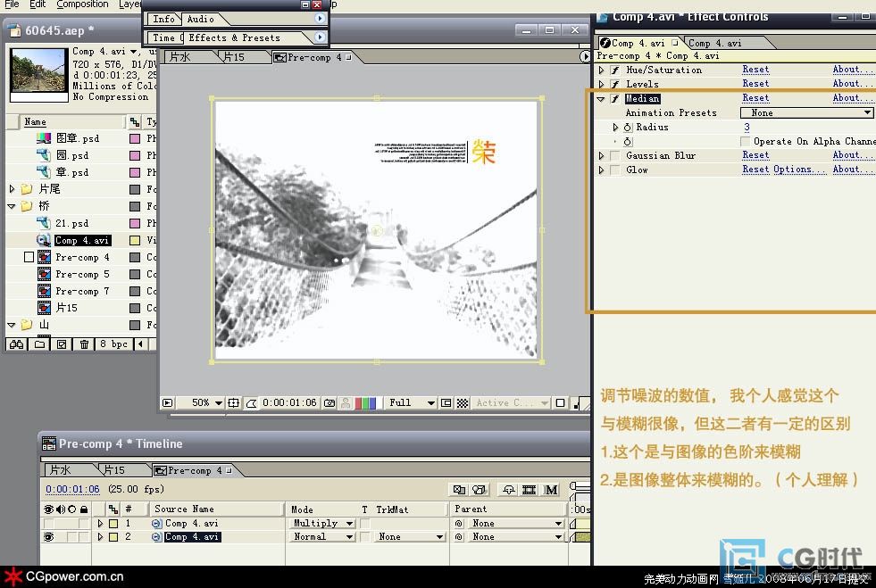876x588 pixels.
Task: Click the 8 bpc color depth button
Action: click(113, 344)
